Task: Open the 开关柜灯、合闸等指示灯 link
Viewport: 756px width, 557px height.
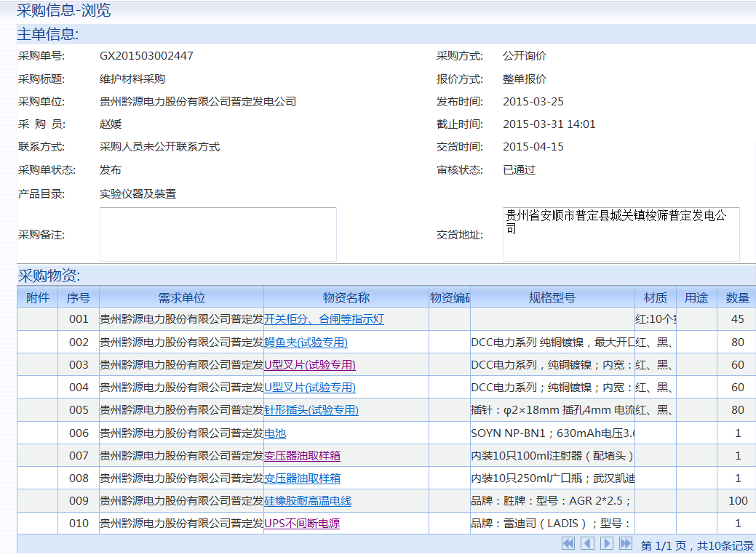Action: 322,319
